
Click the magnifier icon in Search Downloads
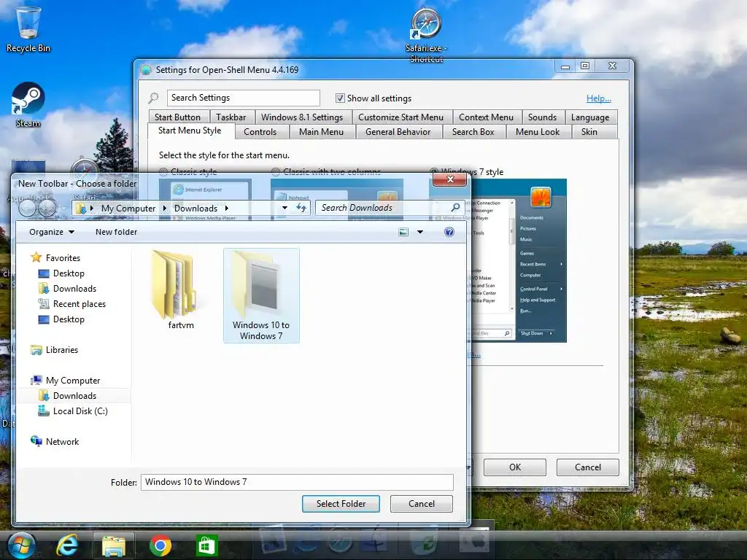(x=455, y=207)
